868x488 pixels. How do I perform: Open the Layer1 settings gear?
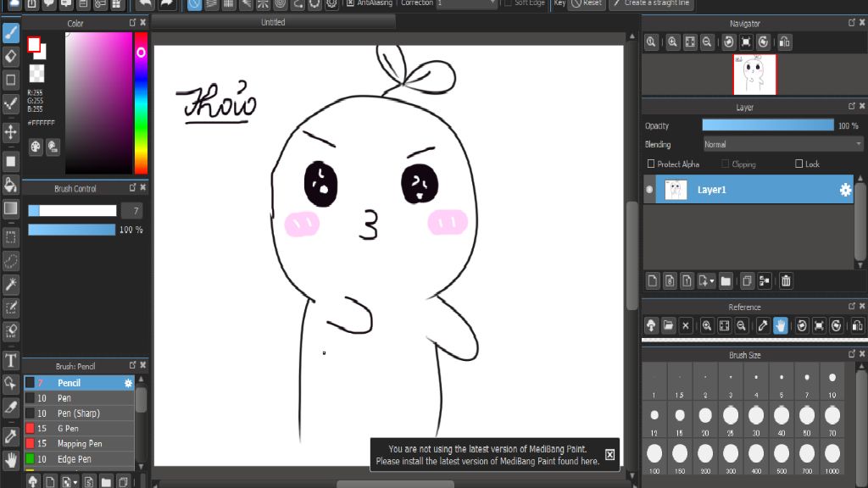point(845,190)
